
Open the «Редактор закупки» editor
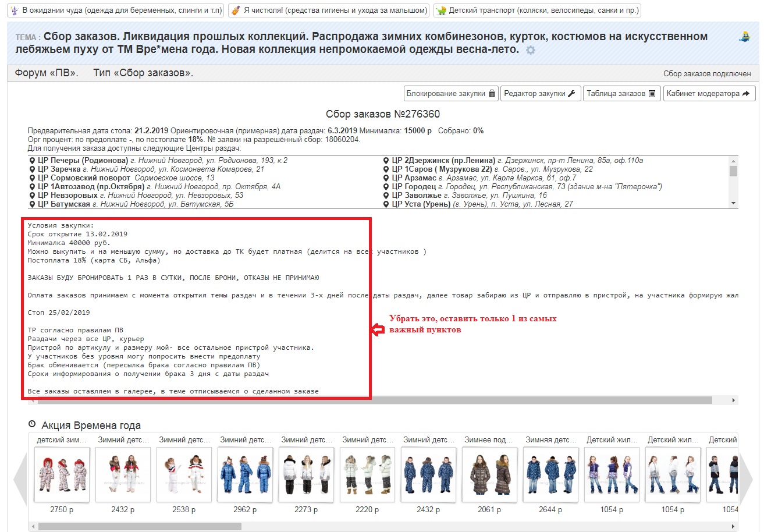click(541, 94)
